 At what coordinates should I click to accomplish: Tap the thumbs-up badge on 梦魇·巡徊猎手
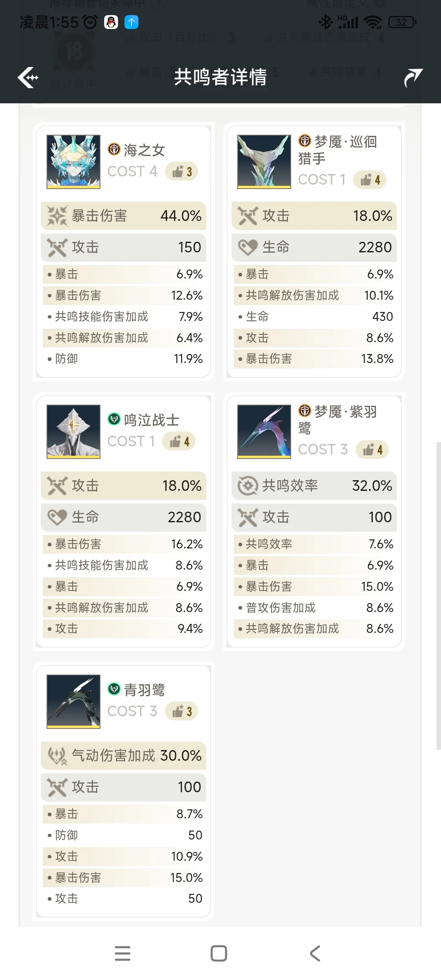click(x=370, y=180)
